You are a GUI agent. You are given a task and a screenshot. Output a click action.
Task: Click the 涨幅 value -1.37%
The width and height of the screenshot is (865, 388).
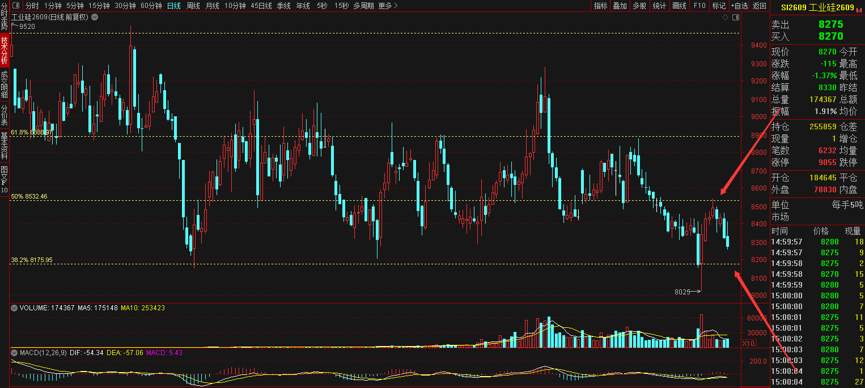click(825, 75)
